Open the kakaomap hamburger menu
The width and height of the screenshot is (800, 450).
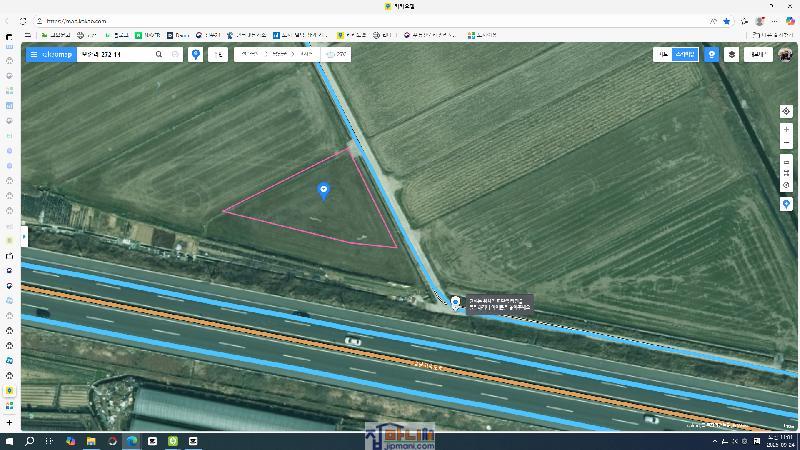[x=33, y=55]
